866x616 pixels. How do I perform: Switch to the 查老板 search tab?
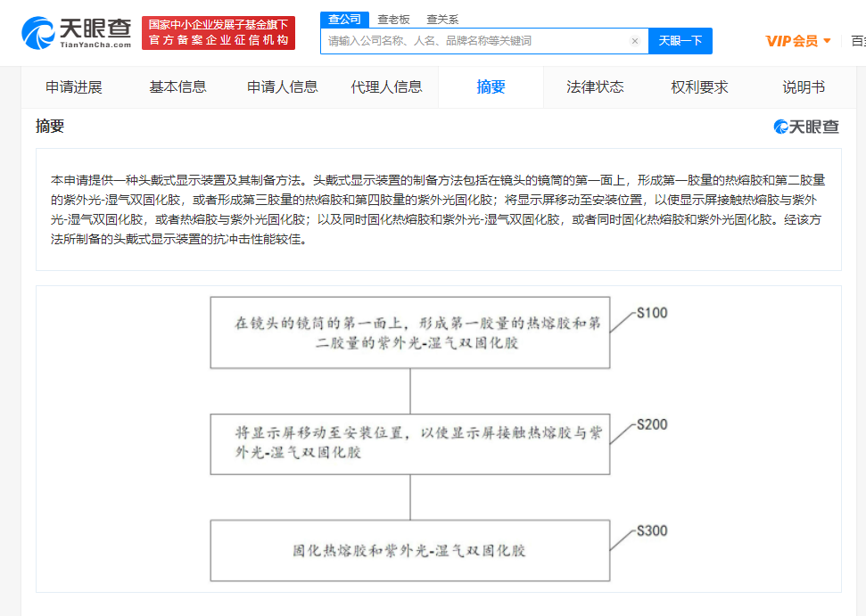(393, 19)
